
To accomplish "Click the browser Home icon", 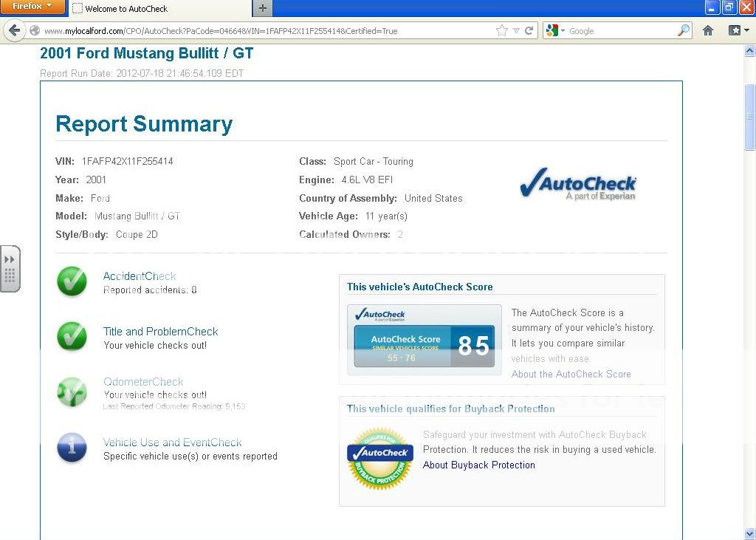I will [x=708, y=30].
